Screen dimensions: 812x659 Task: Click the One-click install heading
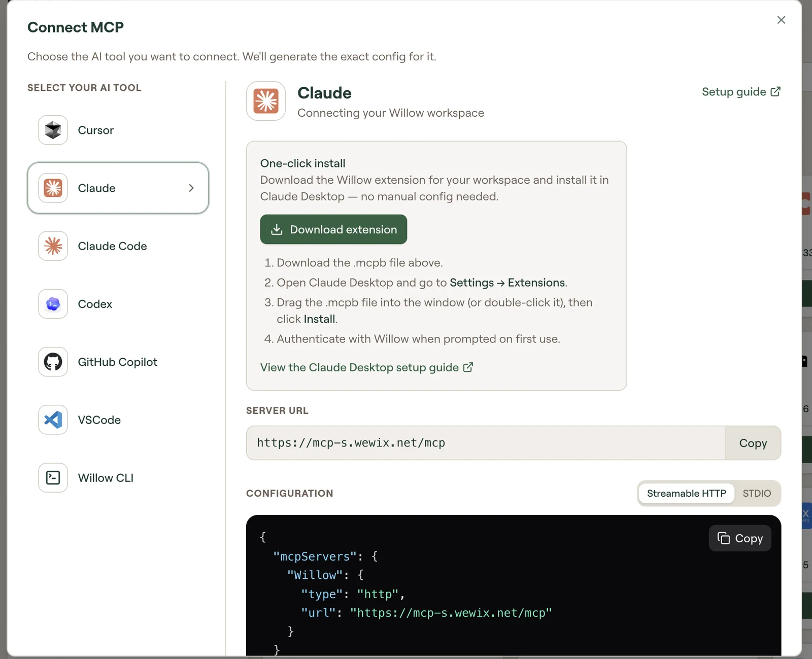pos(302,163)
